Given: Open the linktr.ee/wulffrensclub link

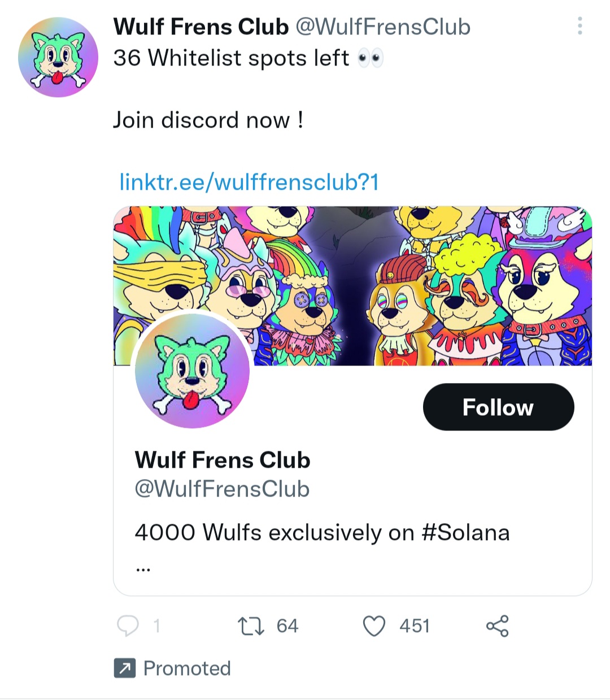Looking at the screenshot, I should click(249, 182).
